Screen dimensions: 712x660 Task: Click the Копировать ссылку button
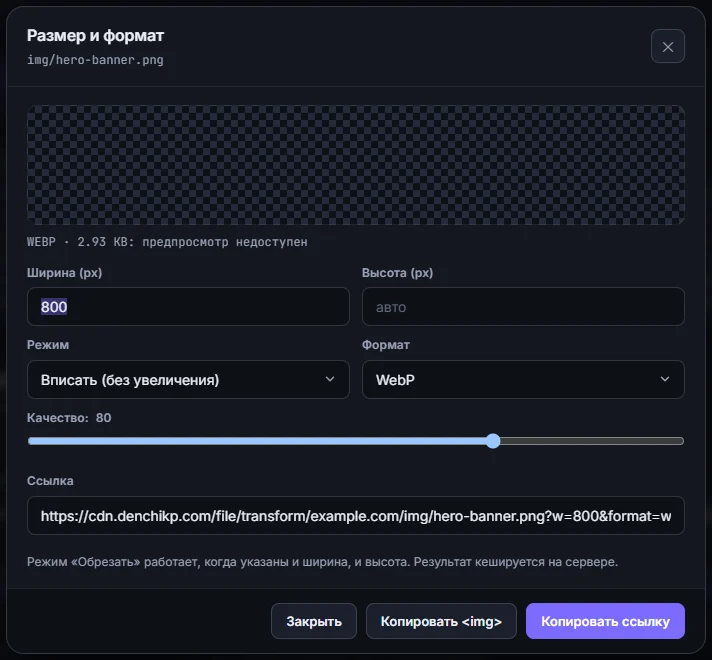605,621
